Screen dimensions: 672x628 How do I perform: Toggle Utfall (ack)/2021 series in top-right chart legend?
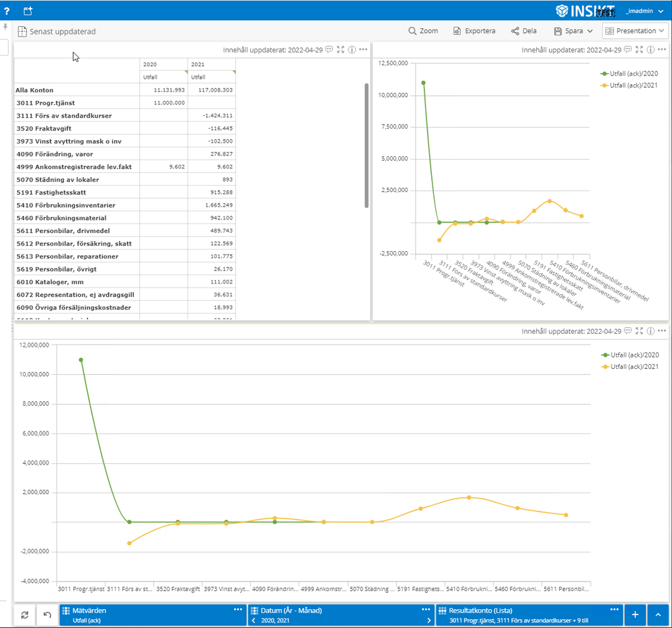point(629,85)
